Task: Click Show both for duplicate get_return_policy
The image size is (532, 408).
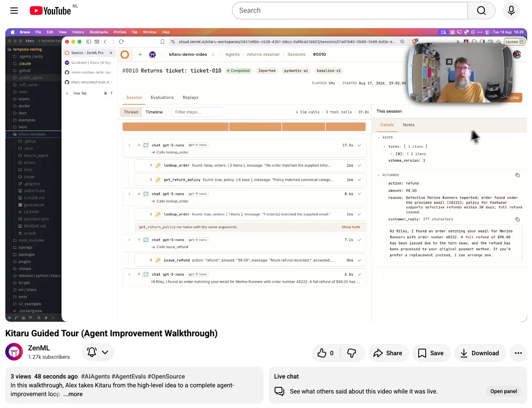Action: click(x=351, y=227)
